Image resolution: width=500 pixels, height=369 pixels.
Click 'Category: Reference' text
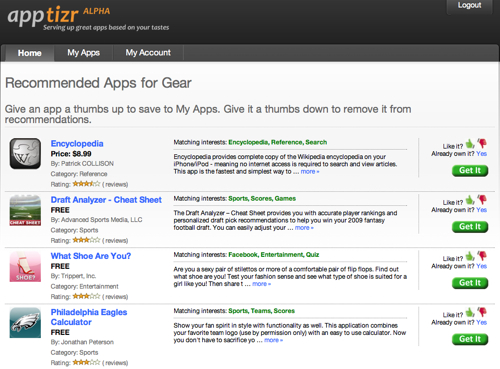click(79, 174)
